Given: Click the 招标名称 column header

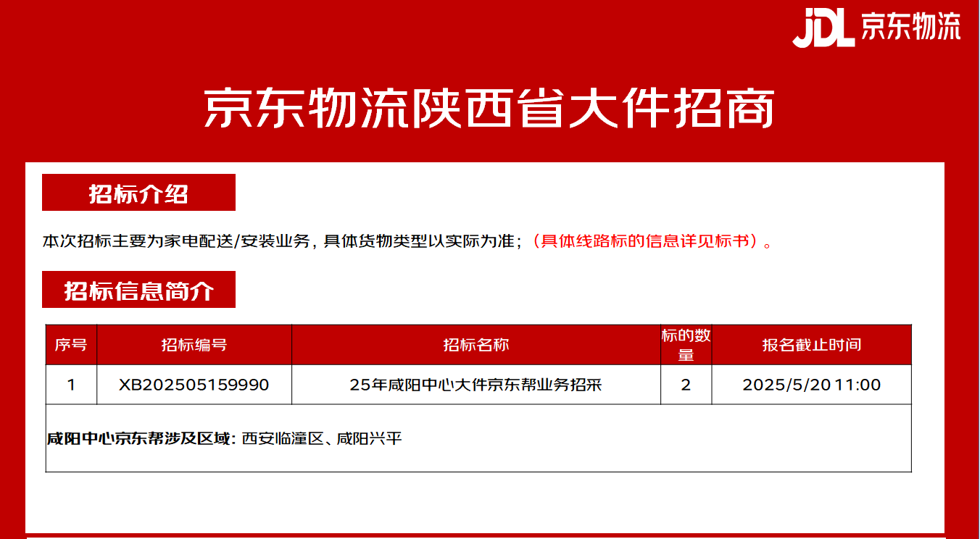Looking at the screenshot, I should [x=476, y=345].
